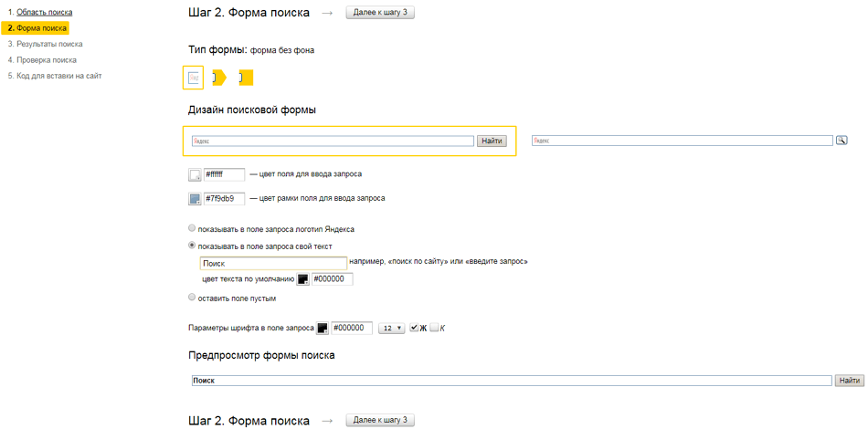Toggle the bold Ж font checkbox
Image resolution: width=868 pixels, height=429 pixels.
pos(414,329)
